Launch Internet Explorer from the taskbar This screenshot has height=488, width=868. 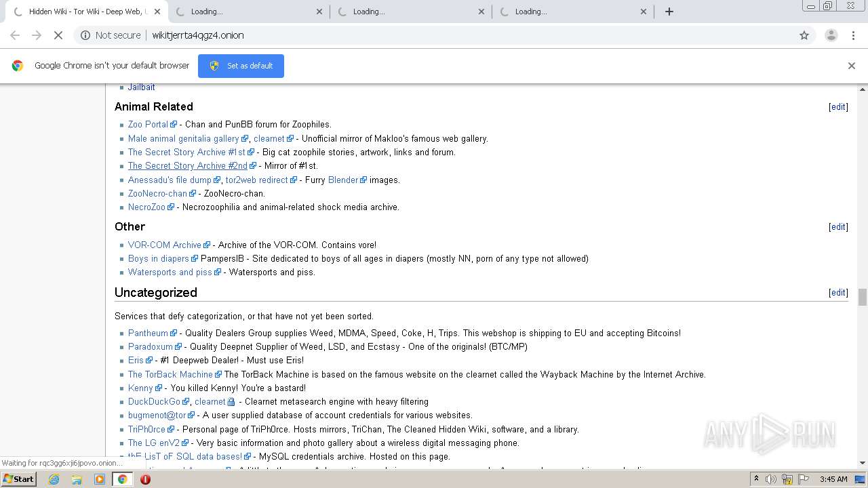coord(54,479)
